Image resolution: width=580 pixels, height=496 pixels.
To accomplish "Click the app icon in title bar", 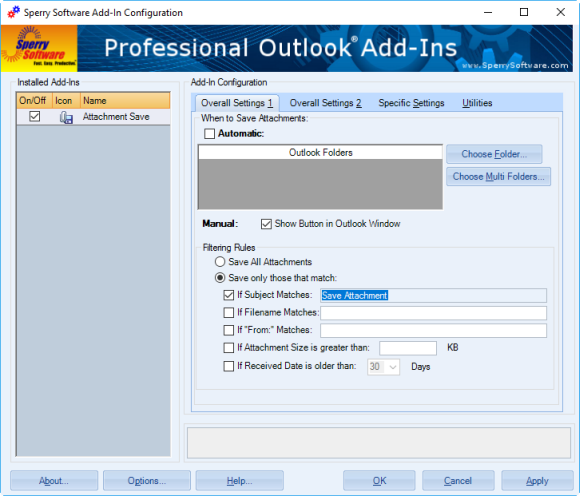I will click(14, 12).
